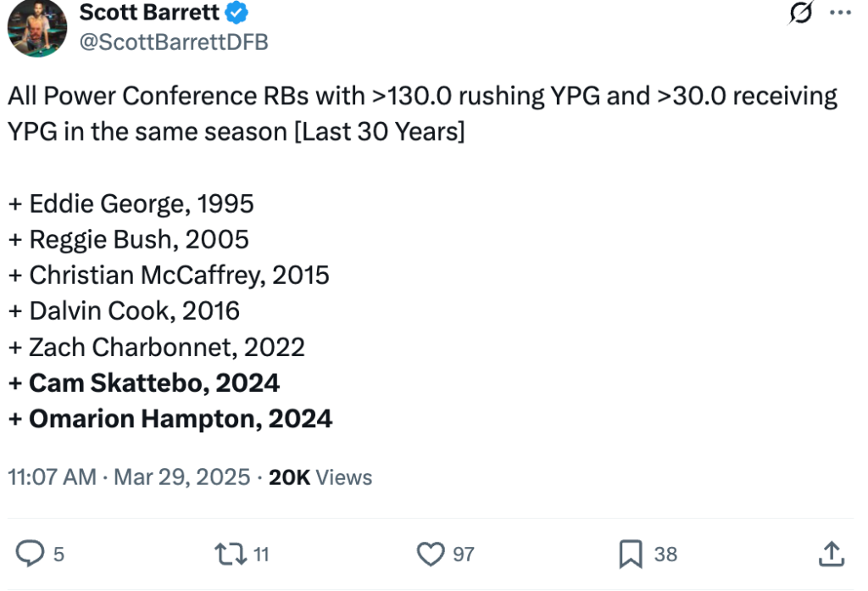Click the bold Cam Skattebo, 2024 line
The width and height of the screenshot is (868, 591).
click(144, 382)
